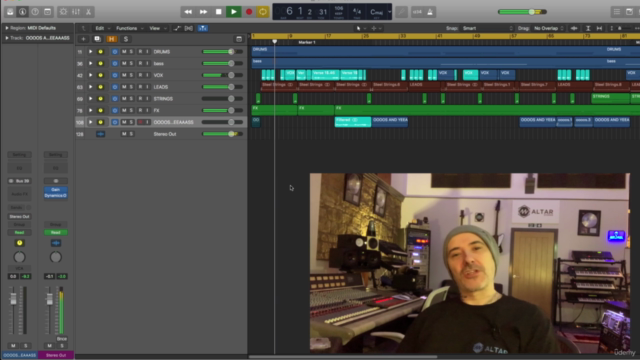Open the Edit menu in tracks area
640x360 pixels.
click(x=102, y=28)
